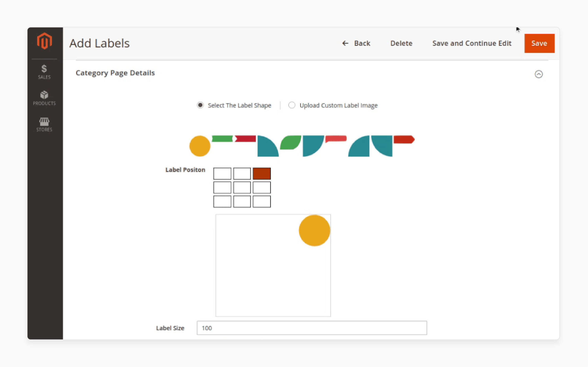Click the orange Save button

[x=539, y=43]
